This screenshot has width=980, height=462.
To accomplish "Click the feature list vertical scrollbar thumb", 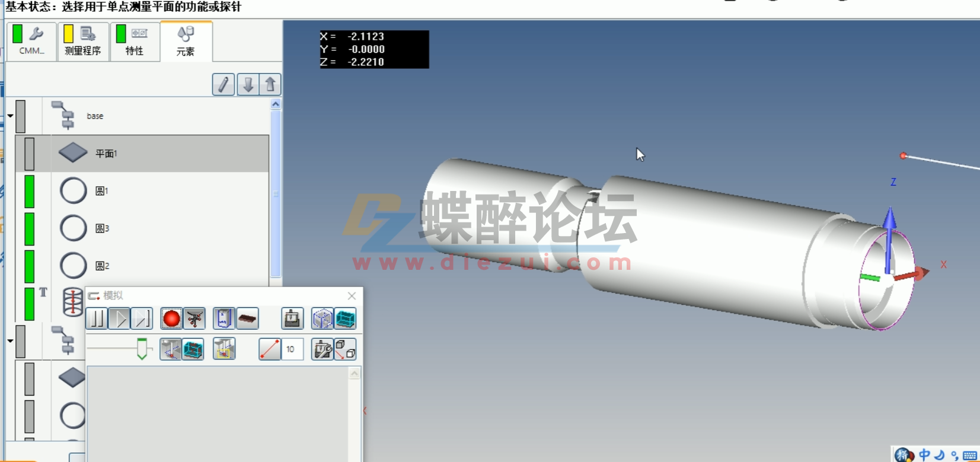I will tap(276, 194).
